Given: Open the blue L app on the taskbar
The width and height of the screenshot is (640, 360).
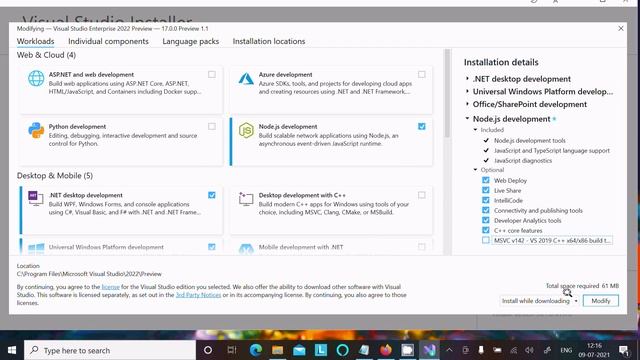Looking at the screenshot, I should click(321, 350).
